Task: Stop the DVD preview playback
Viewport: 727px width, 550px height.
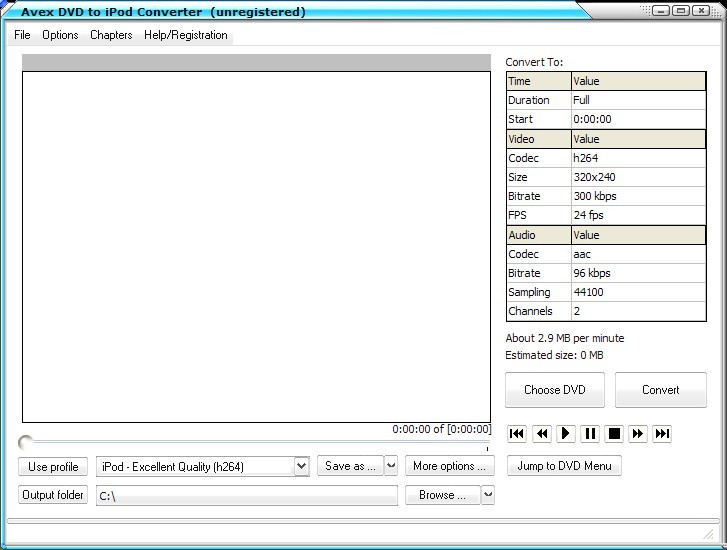Action: pyautogui.click(x=614, y=434)
